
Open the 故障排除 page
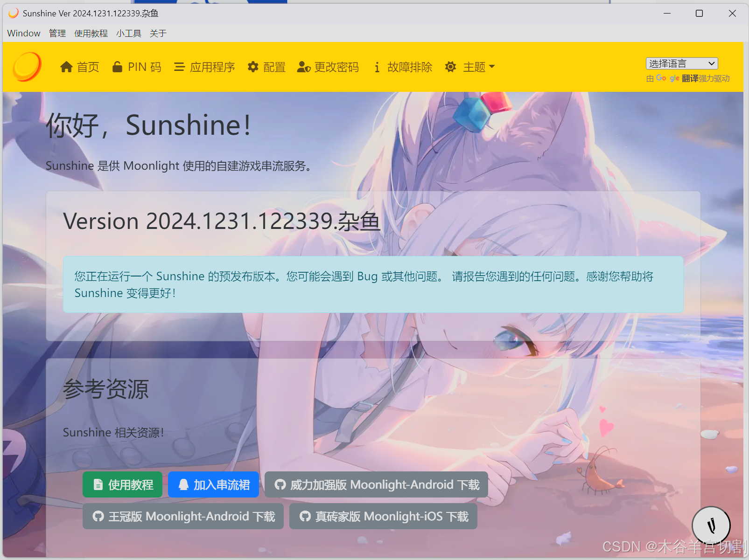click(x=403, y=67)
